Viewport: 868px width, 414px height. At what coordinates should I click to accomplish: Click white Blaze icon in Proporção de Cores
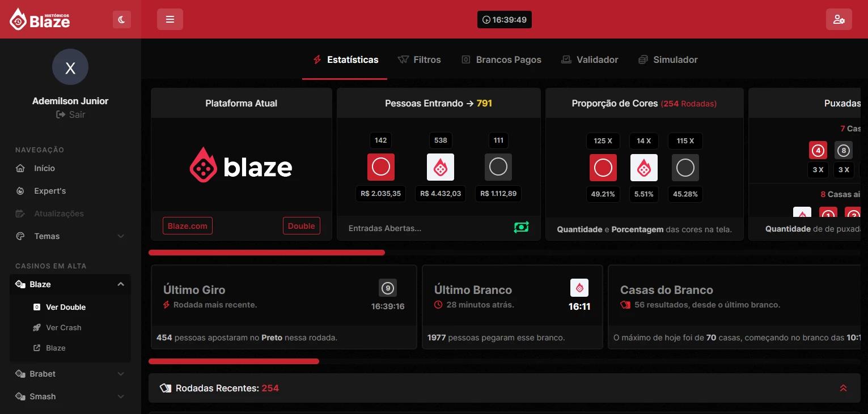click(644, 168)
